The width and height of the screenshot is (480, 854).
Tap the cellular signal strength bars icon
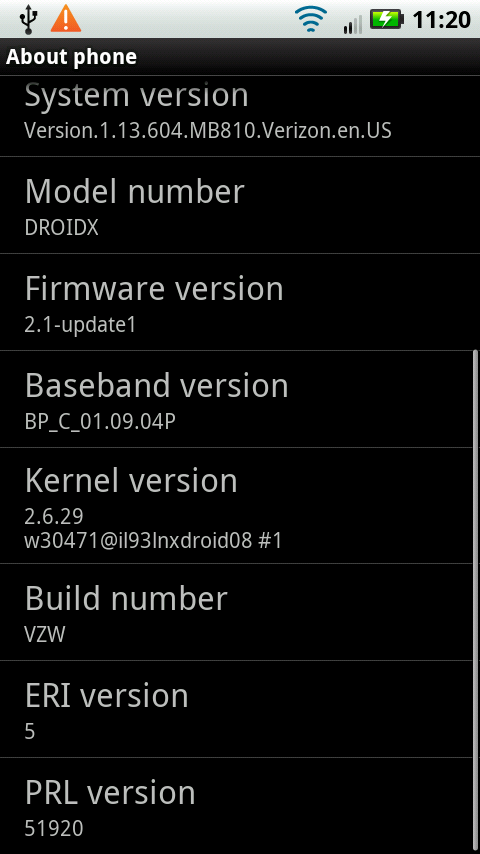(x=353, y=25)
